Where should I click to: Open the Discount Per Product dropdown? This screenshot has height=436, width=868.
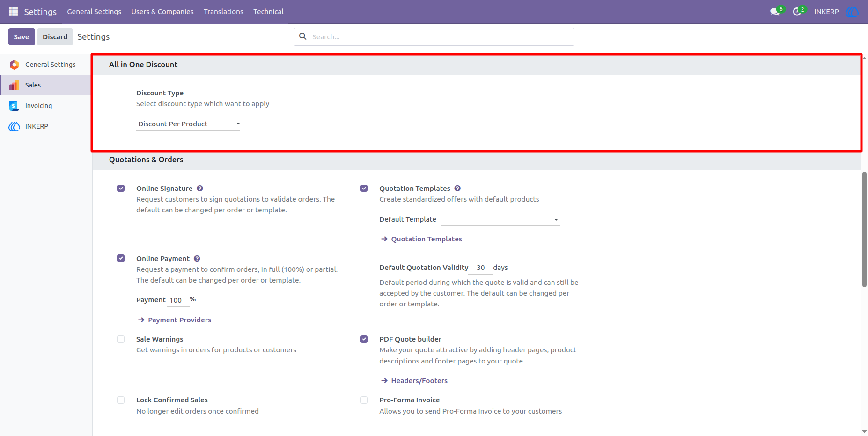(x=188, y=124)
